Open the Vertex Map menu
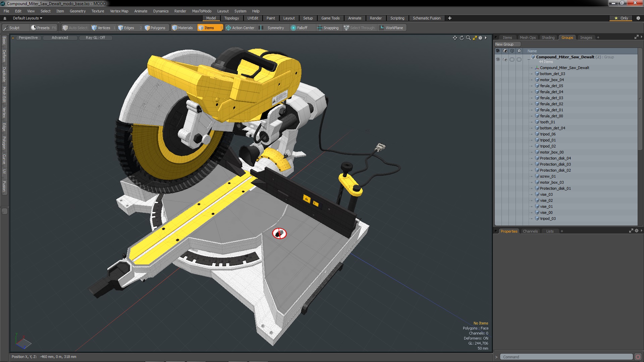The image size is (644, 362). tap(119, 11)
